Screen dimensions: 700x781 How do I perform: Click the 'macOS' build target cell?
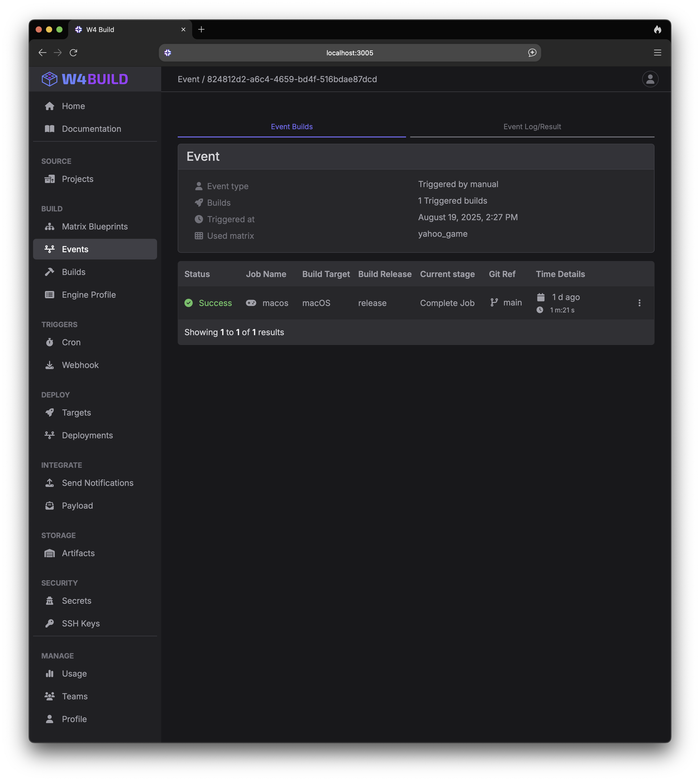point(316,303)
